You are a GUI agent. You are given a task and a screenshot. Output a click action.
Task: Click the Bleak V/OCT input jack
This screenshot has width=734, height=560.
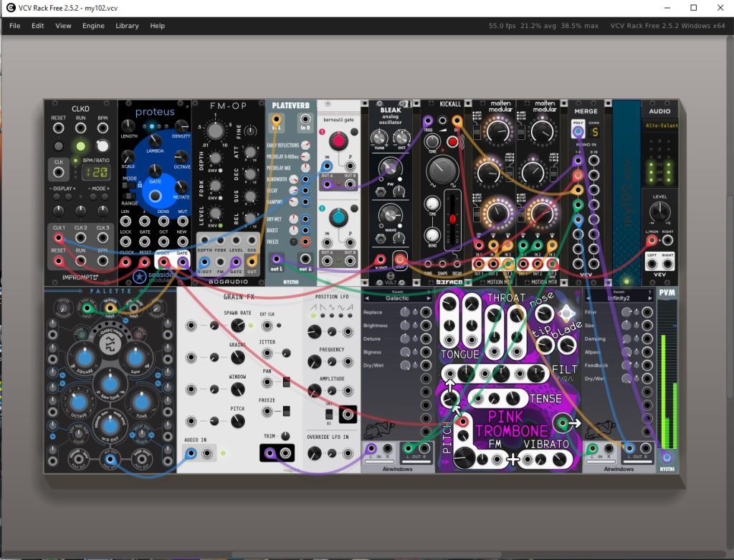point(380,259)
